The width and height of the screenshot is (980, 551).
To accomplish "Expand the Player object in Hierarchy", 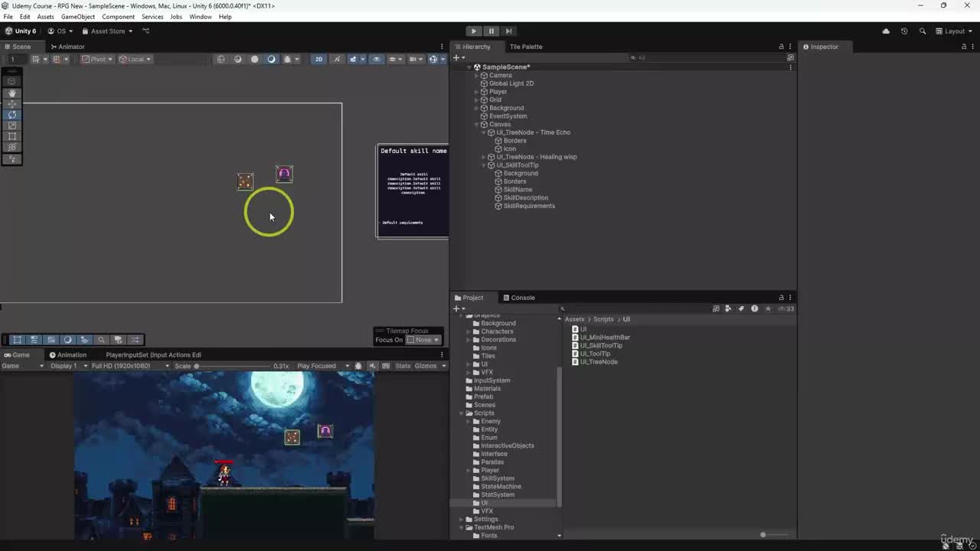I will [476, 92].
